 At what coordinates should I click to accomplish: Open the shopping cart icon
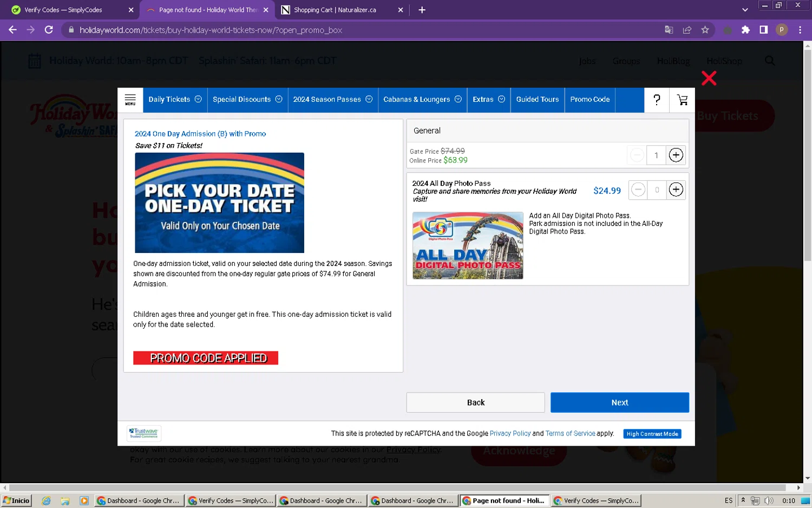coord(682,100)
